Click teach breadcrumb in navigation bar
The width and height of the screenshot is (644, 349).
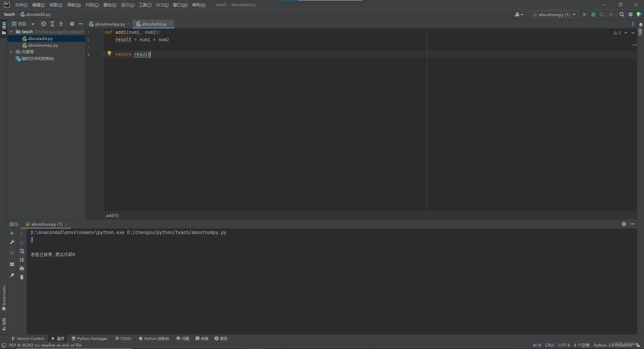(x=9, y=14)
